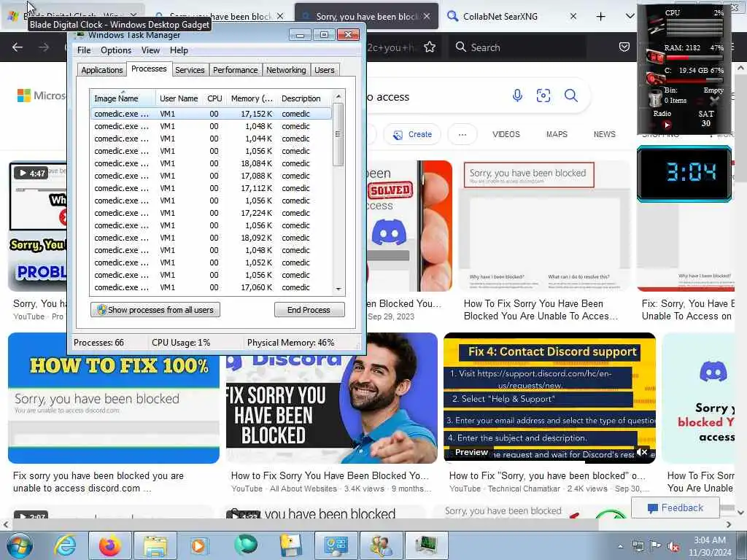The image size is (747, 560).
Task: Click RAM usage bar in gadget
Action: 694,58
